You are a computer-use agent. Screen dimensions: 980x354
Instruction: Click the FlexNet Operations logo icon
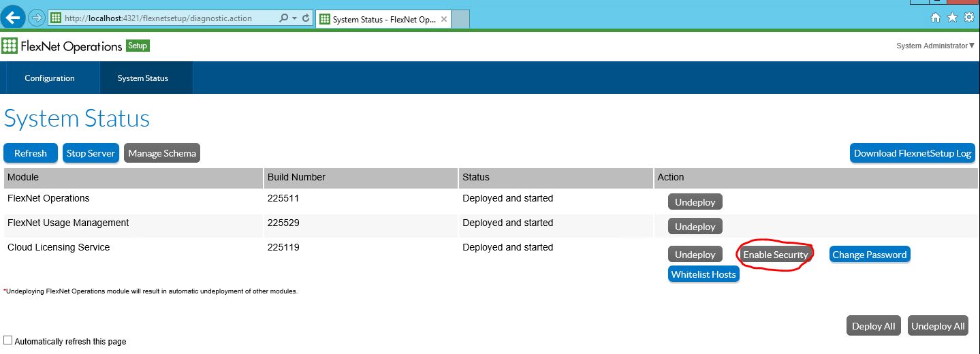[x=10, y=46]
